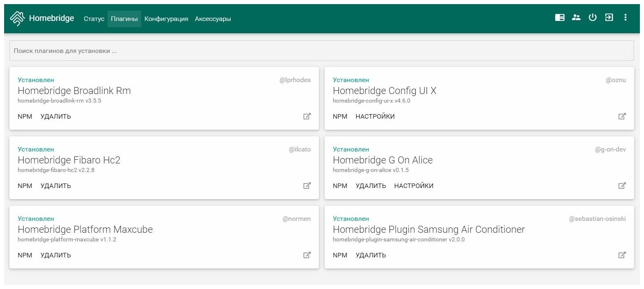Open external link for Homebridge Fibaro Hc2
Image resolution: width=644 pixels, height=289 pixels.
tap(307, 186)
